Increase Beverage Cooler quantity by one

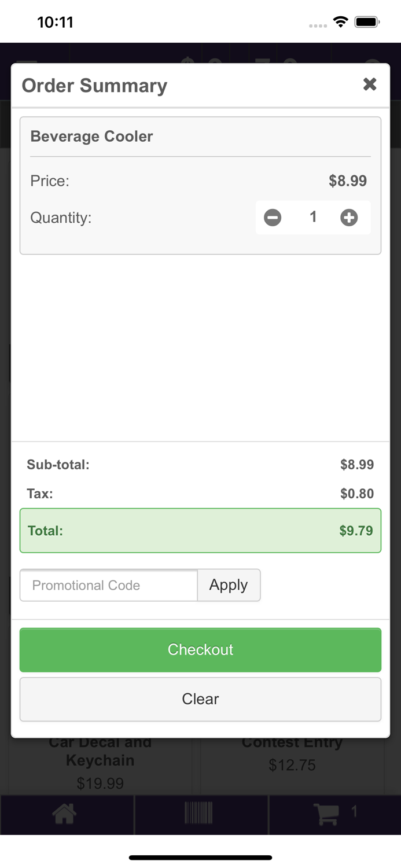pos(349,218)
